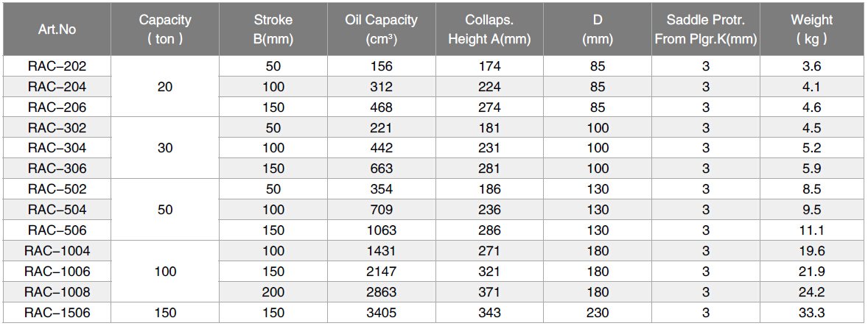Select the RAC-202 article number cell
Image resolution: width=868 pixels, height=326 pixels.
point(57,66)
